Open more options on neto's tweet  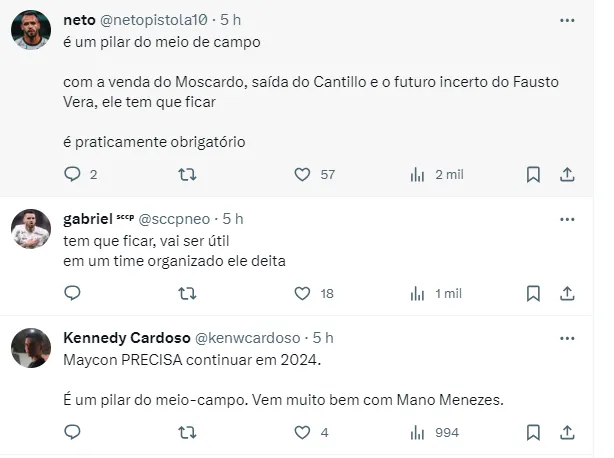tap(567, 19)
